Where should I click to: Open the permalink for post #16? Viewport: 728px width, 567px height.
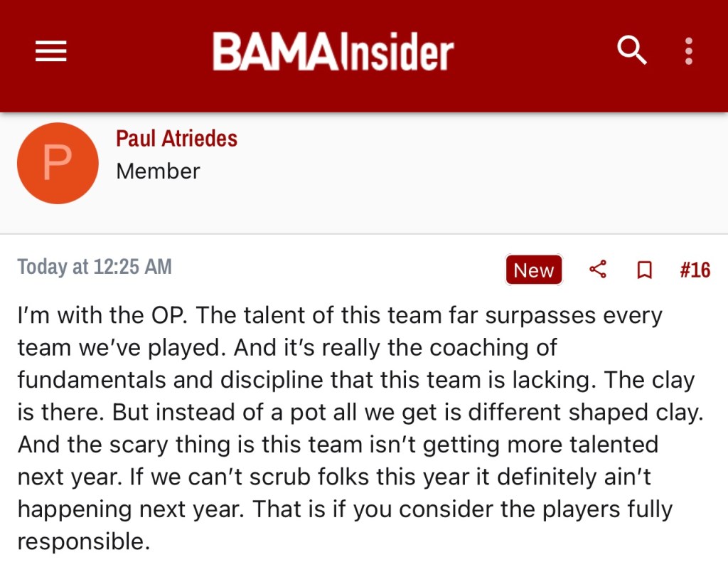point(695,270)
